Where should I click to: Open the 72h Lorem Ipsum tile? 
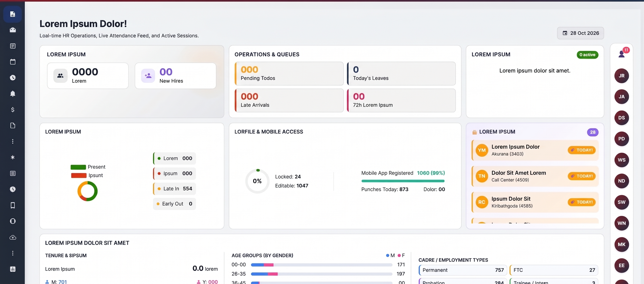click(401, 101)
